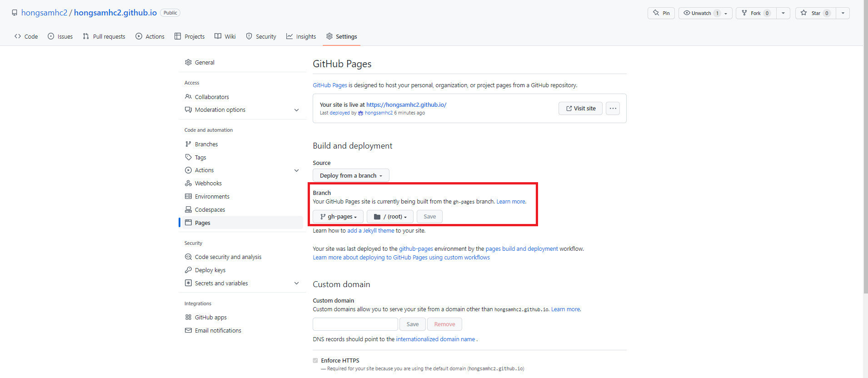The image size is (868, 378).
Task: Open the hongsamhc2.github.io repository link
Action: pos(115,13)
